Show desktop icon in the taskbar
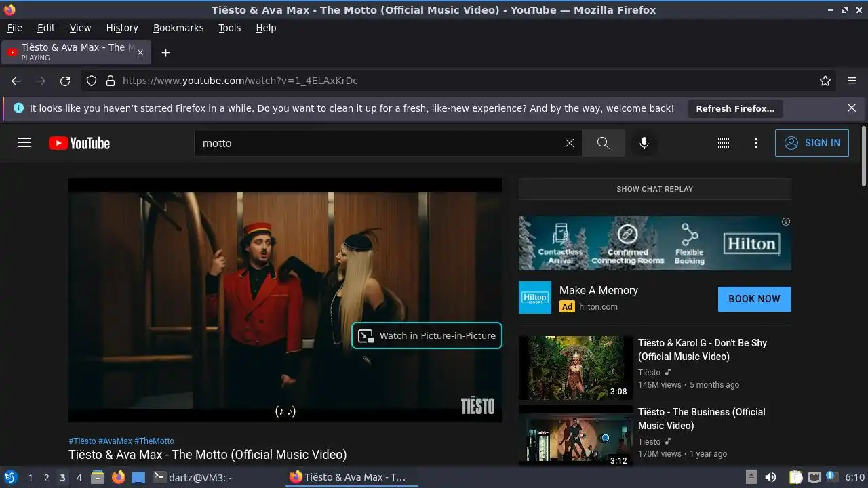The image size is (868, 488). tap(138, 477)
